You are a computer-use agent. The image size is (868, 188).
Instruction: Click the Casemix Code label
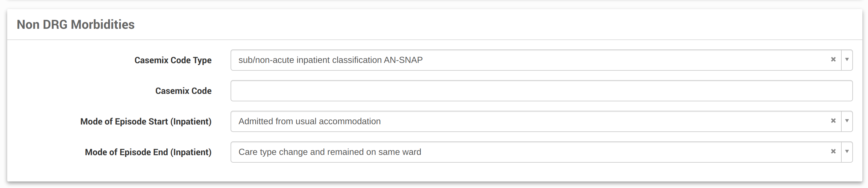(x=183, y=91)
